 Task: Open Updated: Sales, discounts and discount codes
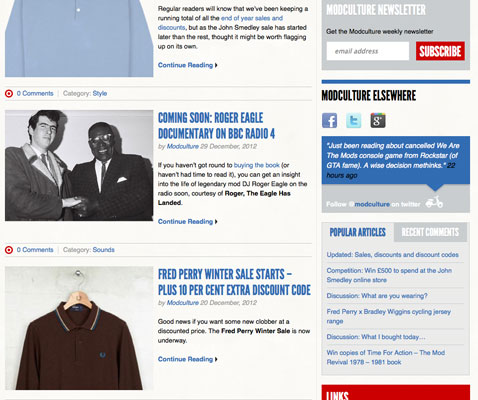(x=392, y=255)
